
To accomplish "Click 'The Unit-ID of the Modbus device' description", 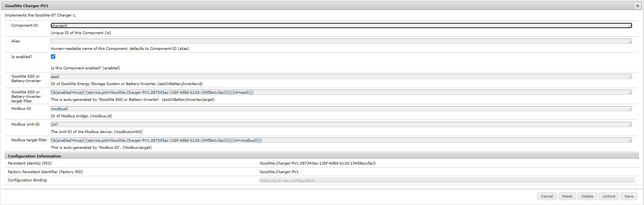I will tap(96, 132).
